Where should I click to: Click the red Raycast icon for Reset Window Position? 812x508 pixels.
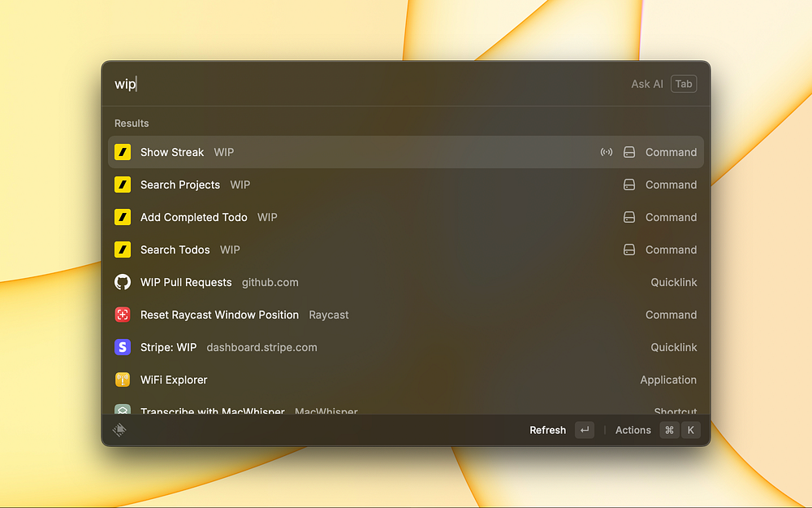click(x=123, y=315)
